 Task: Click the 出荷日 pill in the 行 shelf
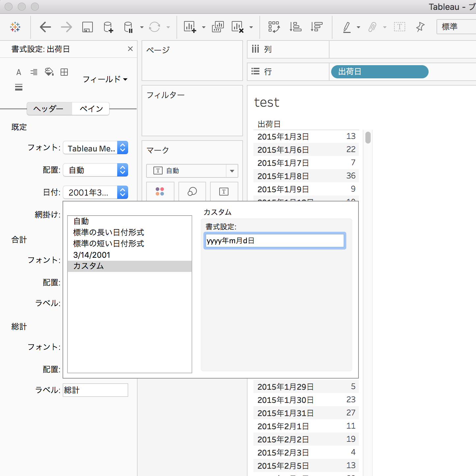click(x=379, y=72)
